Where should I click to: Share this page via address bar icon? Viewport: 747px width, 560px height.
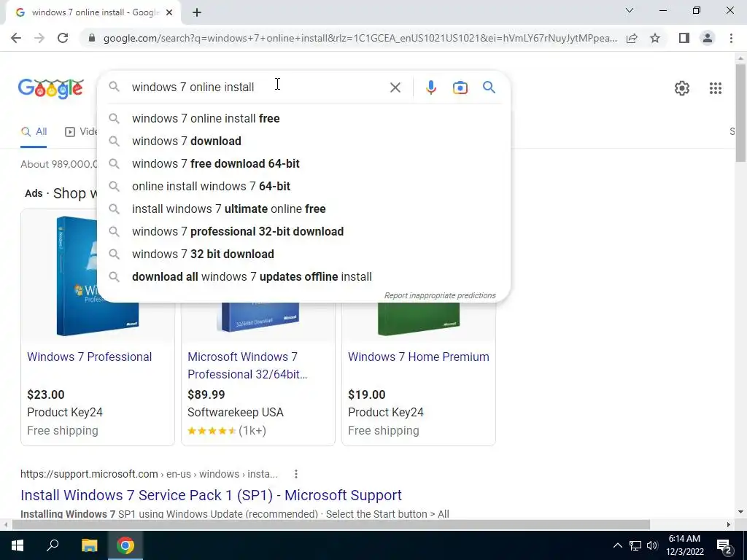[x=632, y=38]
